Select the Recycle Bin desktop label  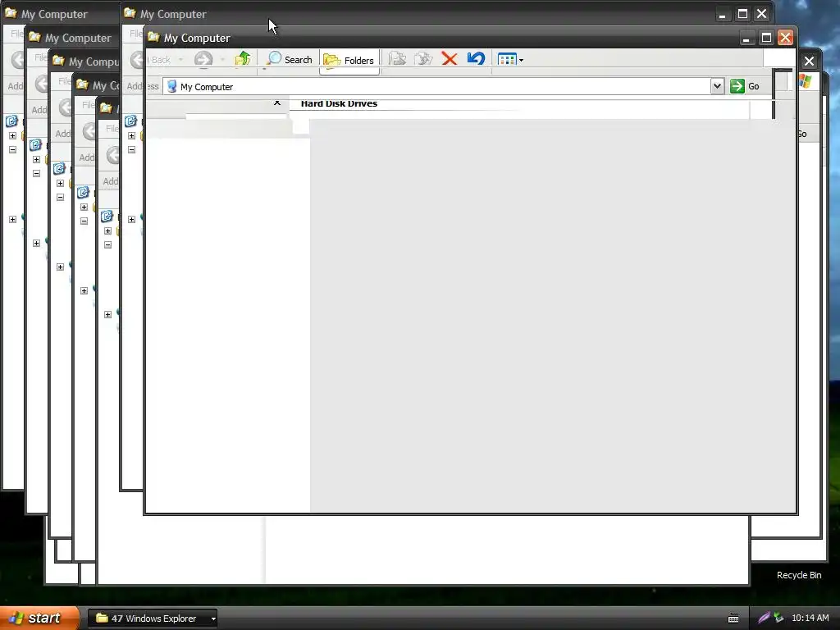(x=799, y=575)
